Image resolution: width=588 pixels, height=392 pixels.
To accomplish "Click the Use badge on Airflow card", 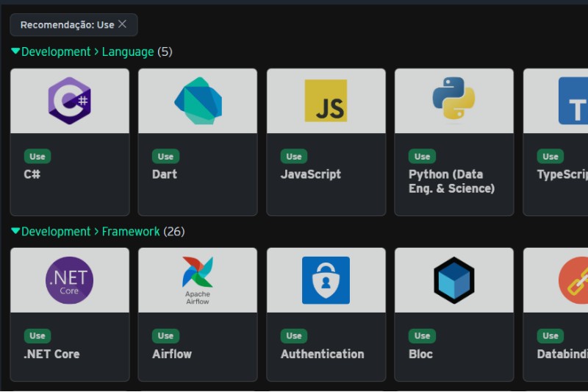I will point(166,335).
